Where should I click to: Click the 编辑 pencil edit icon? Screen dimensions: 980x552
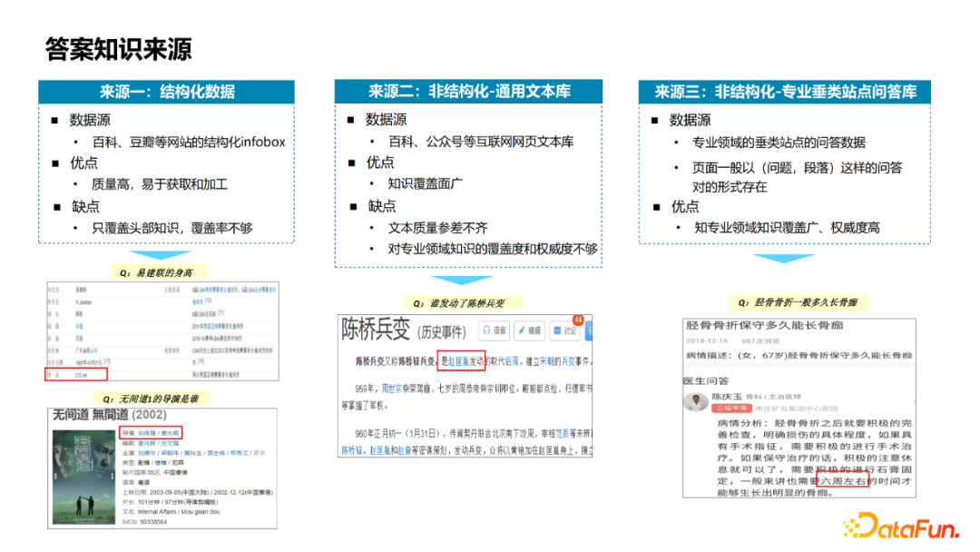click(522, 330)
